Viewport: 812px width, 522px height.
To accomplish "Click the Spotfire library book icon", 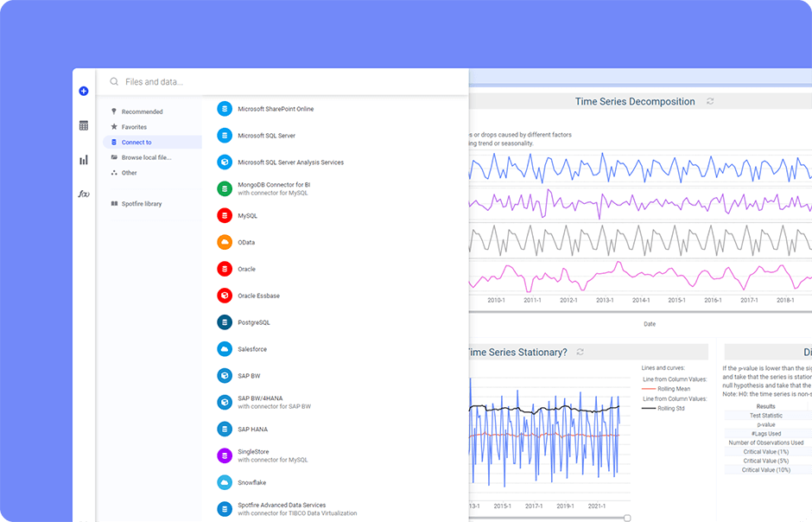I will pyautogui.click(x=114, y=203).
